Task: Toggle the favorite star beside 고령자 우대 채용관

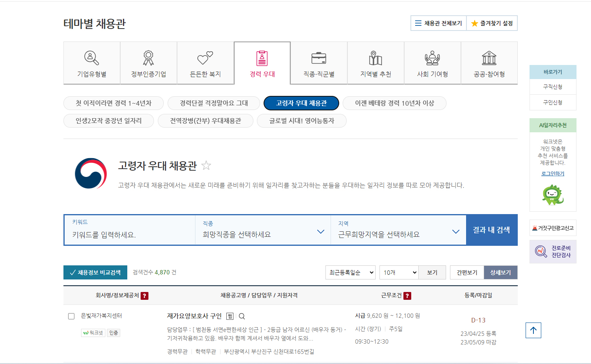Action: (206, 166)
